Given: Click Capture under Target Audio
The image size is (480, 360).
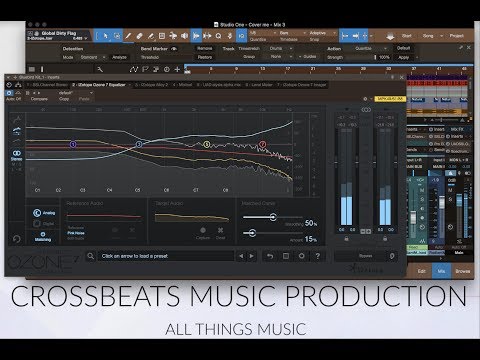Looking at the screenshot, I should point(203,233).
